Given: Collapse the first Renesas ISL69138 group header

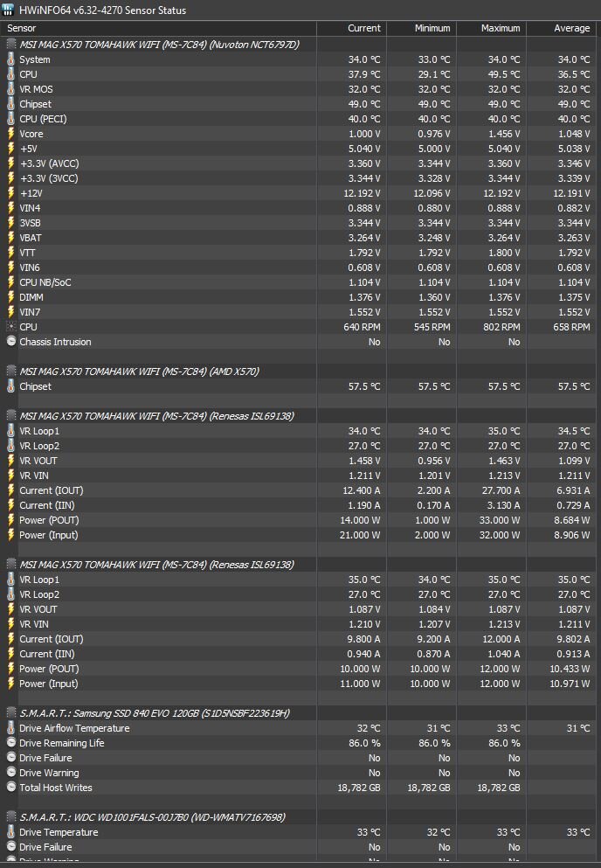Looking at the screenshot, I should tap(156, 416).
